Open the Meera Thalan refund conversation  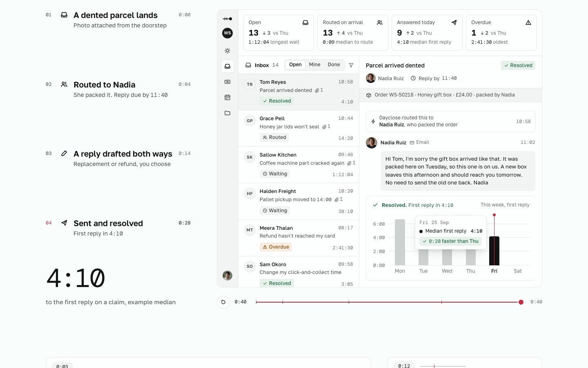coord(298,238)
